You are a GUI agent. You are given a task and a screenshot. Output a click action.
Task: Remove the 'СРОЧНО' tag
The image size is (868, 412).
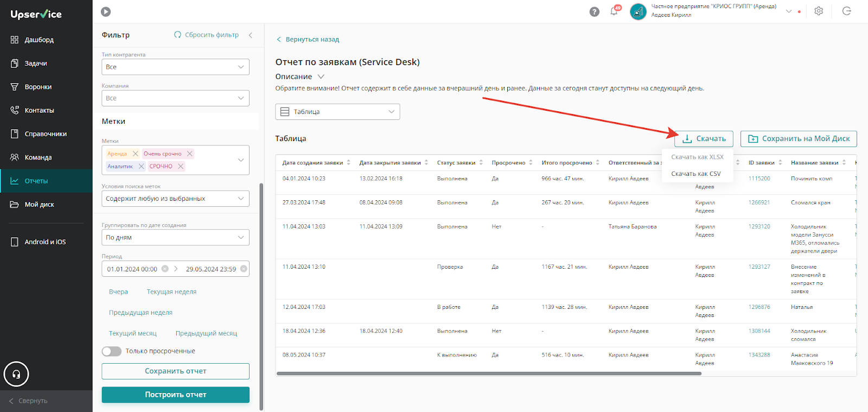(181, 166)
